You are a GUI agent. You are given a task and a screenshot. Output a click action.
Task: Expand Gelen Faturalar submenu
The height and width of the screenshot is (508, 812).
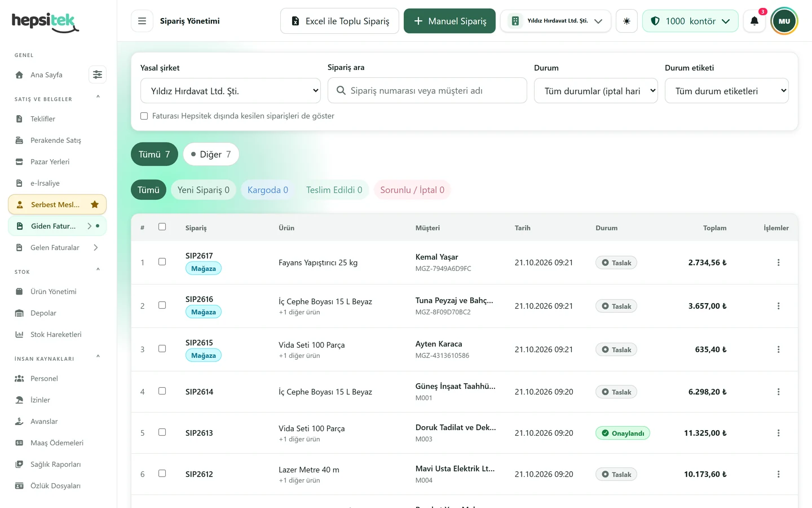coord(96,247)
